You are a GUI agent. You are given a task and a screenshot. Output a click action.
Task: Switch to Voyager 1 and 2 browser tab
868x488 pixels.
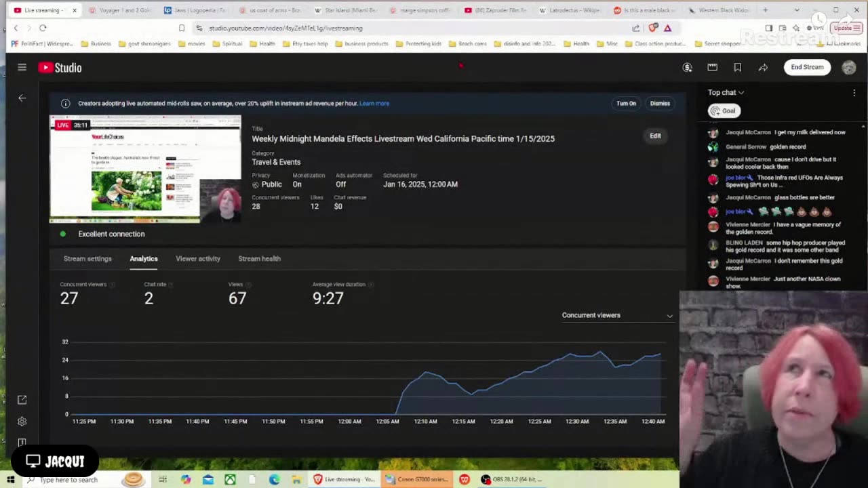tap(121, 10)
